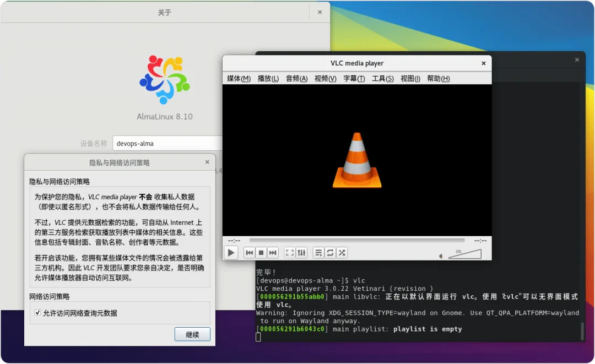Screen dimensions: 595x364
Task: Open the 字幕(T) menu
Action: (x=354, y=79)
